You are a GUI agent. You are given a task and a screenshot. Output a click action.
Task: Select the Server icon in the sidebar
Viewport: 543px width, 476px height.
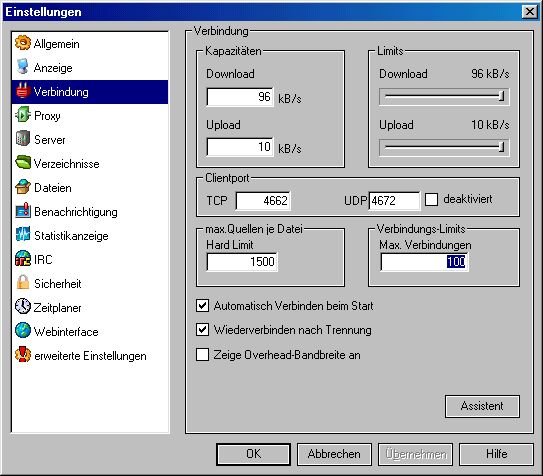pyautogui.click(x=23, y=139)
